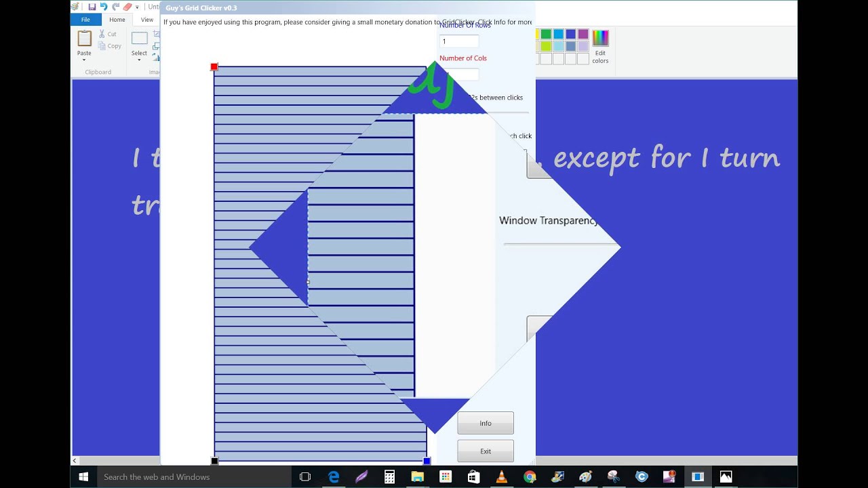This screenshot has width=868, height=488.
Task: Click the blue bottom-right grid corner handle
Action: click(427, 461)
